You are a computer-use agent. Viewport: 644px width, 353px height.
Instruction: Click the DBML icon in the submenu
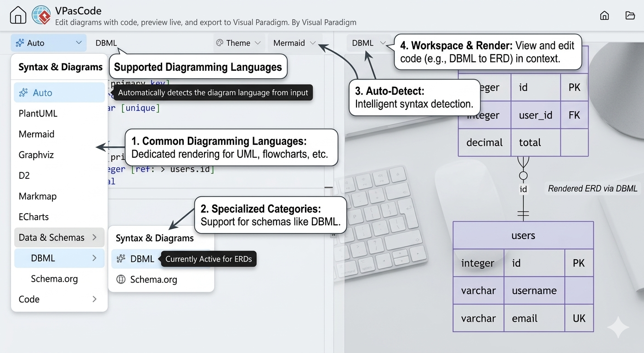(x=121, y=259)
